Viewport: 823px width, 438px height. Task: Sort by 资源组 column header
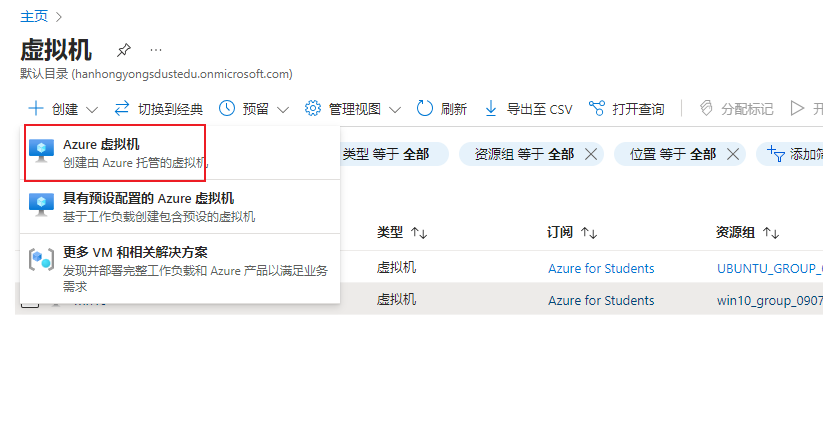point(735,232)
